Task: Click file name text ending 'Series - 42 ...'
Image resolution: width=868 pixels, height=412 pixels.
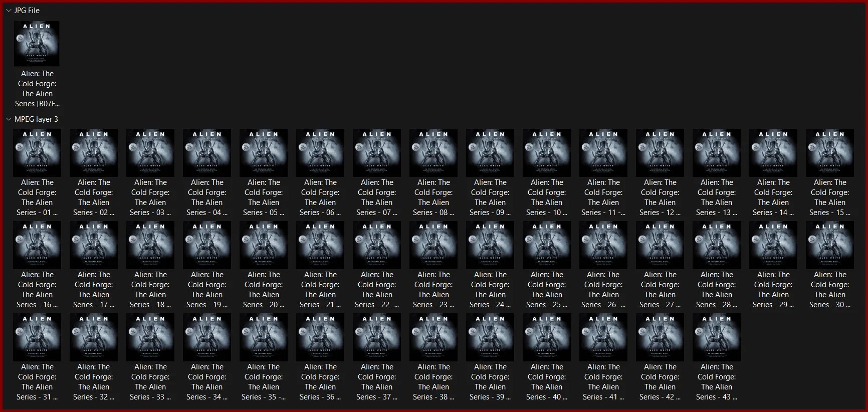Action: pyautogui.click(x=660, y=382)
